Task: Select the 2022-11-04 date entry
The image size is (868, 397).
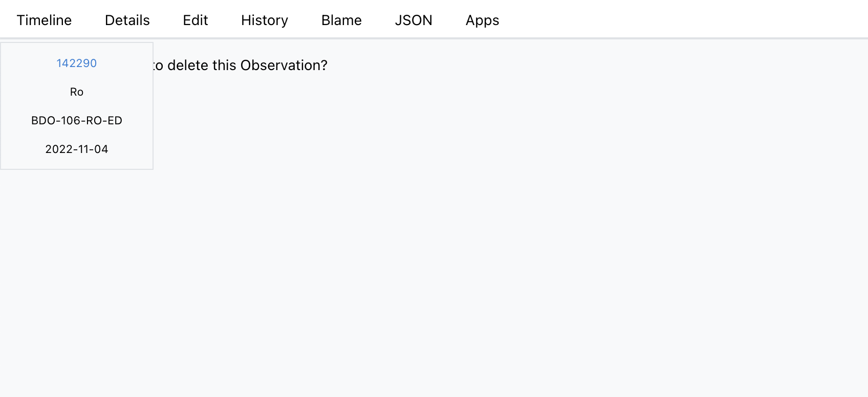Action: [x=77, y=149]
